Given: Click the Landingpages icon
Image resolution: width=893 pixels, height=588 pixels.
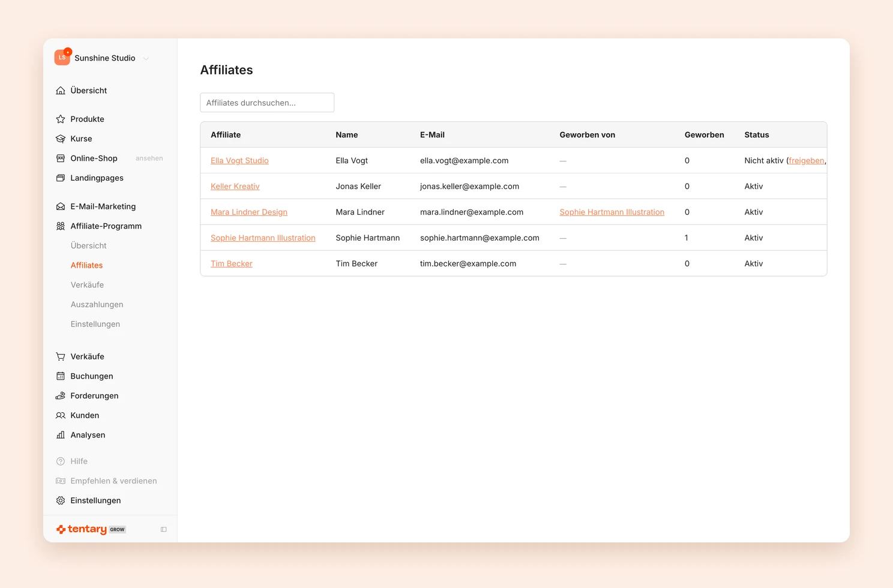Looking at the screenshot, I should (x=61, y=178).
